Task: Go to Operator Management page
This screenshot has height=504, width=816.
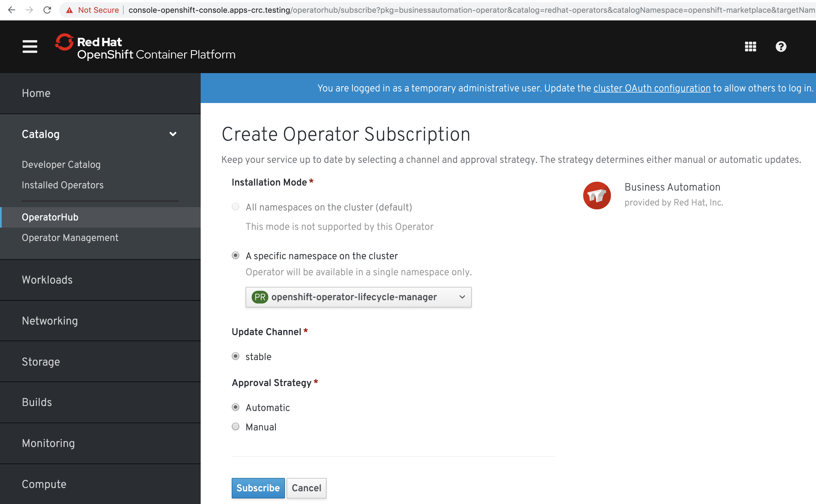Action: (x=70, y=238)
